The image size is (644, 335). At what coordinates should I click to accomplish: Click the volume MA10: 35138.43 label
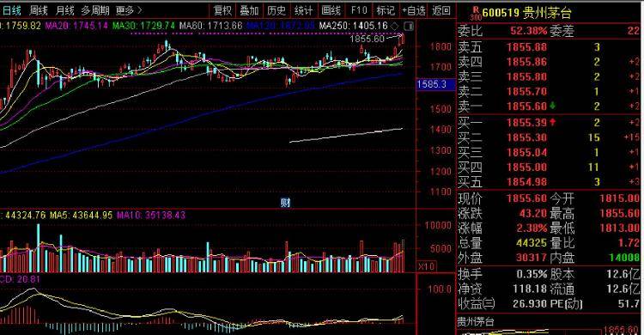tap(151, 215)
